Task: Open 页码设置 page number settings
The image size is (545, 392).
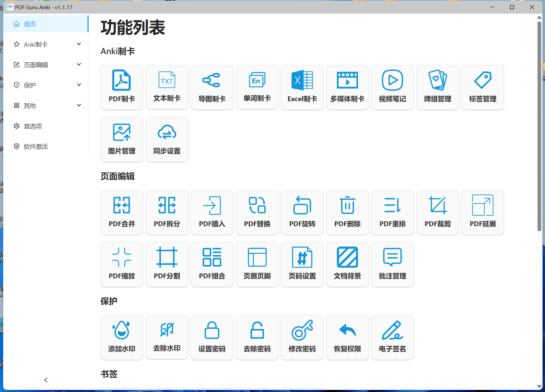Action: click(302, 265)
